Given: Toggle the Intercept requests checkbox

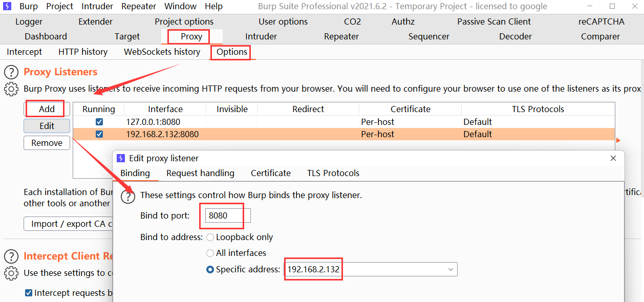Looking at the screenshot, I should 29,293.
